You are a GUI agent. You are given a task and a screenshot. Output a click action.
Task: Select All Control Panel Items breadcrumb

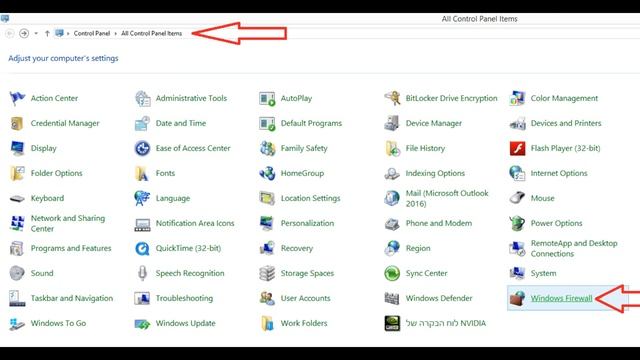tap(151, 33)
